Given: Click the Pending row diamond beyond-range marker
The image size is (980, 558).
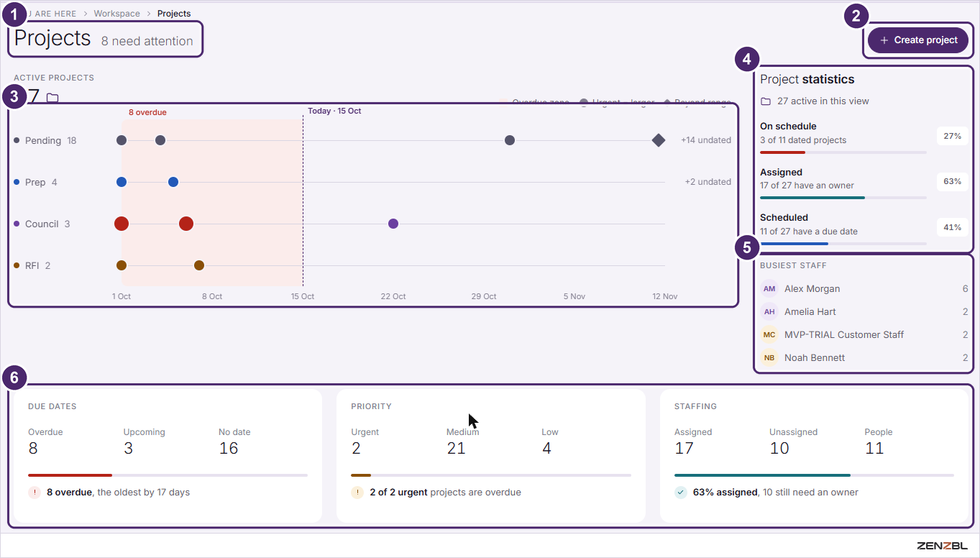Looking at the screenshot, I should pos(659,140).
